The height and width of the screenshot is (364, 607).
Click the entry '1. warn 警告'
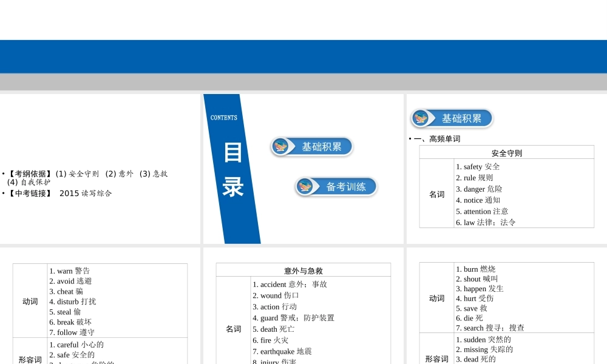click(69, 271)
